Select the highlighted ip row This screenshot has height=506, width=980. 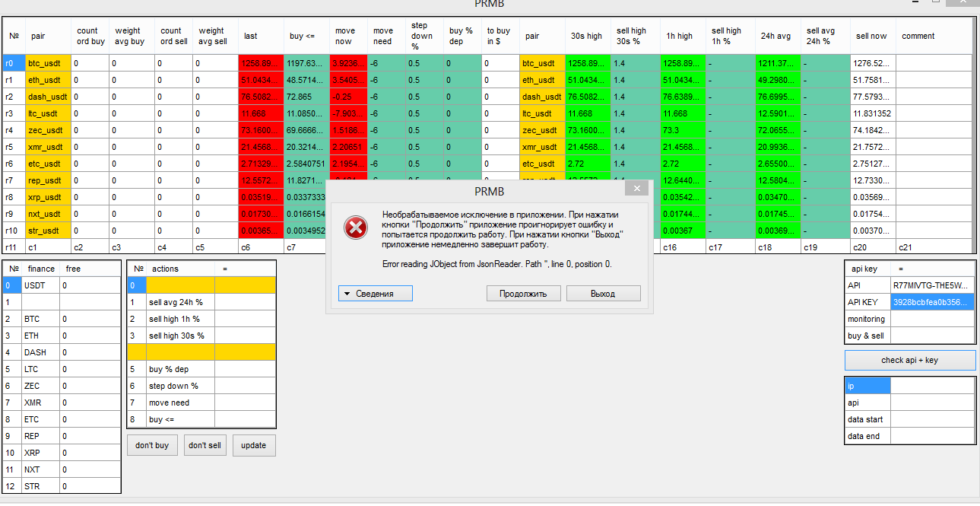click(x=867, y=386)
